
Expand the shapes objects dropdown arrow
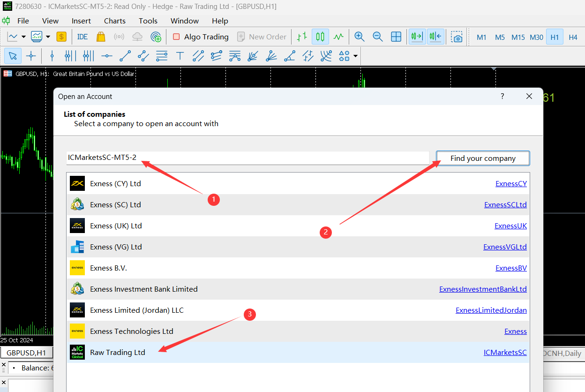coord(356,56)
